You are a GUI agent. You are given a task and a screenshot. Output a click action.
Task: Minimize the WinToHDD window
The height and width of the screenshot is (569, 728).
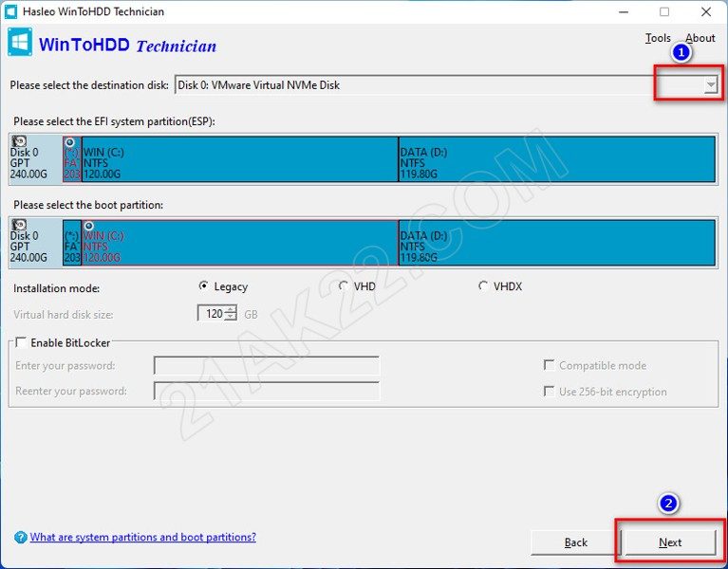624,11
